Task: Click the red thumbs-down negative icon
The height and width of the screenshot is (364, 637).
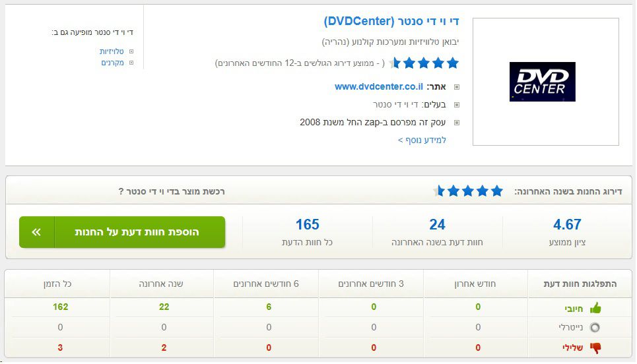Action: tap(595, 348)
